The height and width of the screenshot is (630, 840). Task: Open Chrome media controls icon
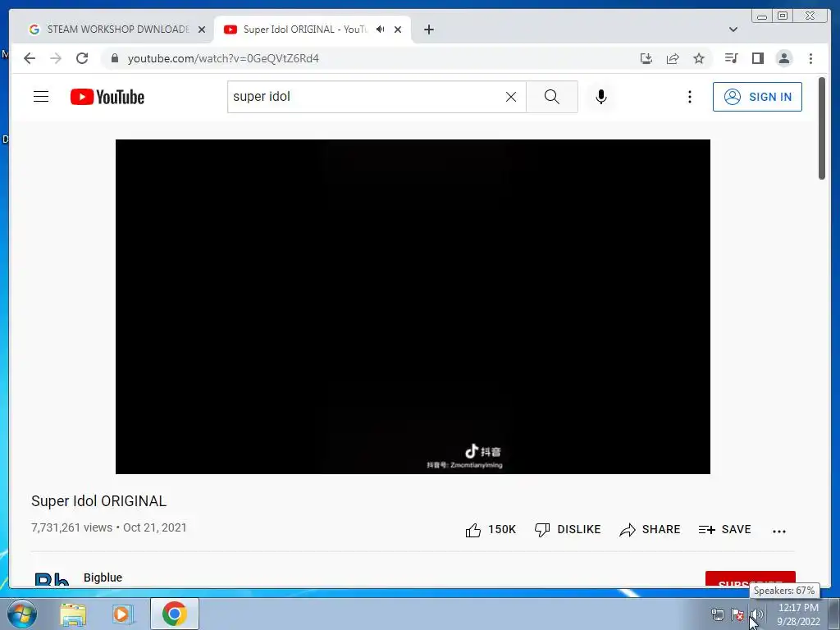[x=731, y=58]
